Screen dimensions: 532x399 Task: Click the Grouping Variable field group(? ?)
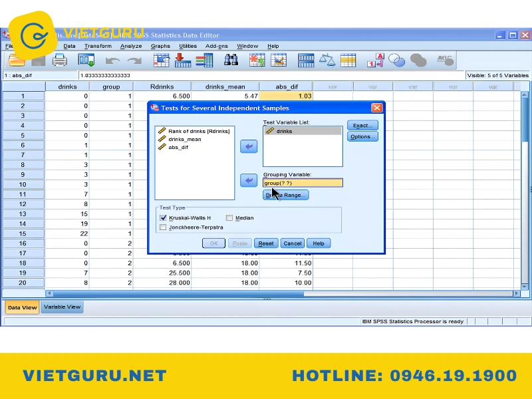click(303, 183)
